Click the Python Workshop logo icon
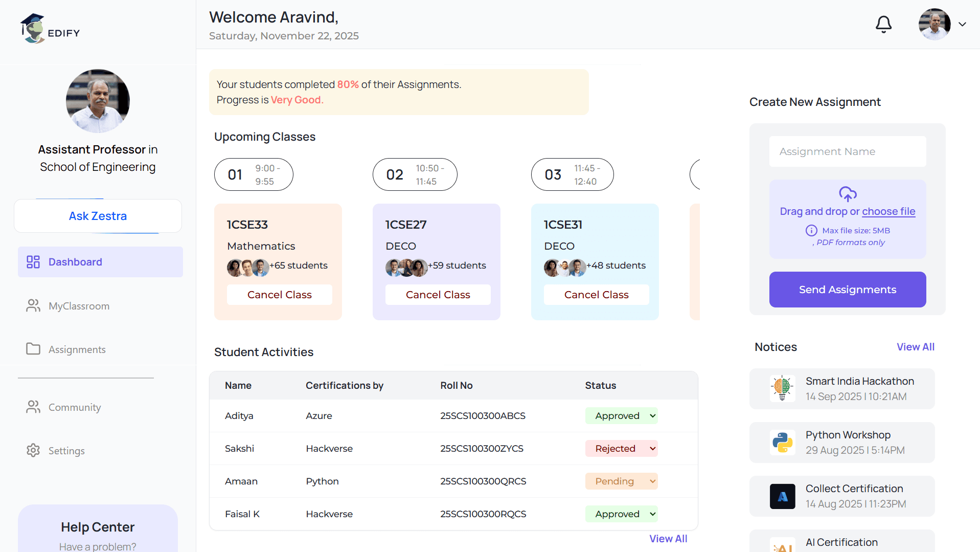 (x=782, y=442)
